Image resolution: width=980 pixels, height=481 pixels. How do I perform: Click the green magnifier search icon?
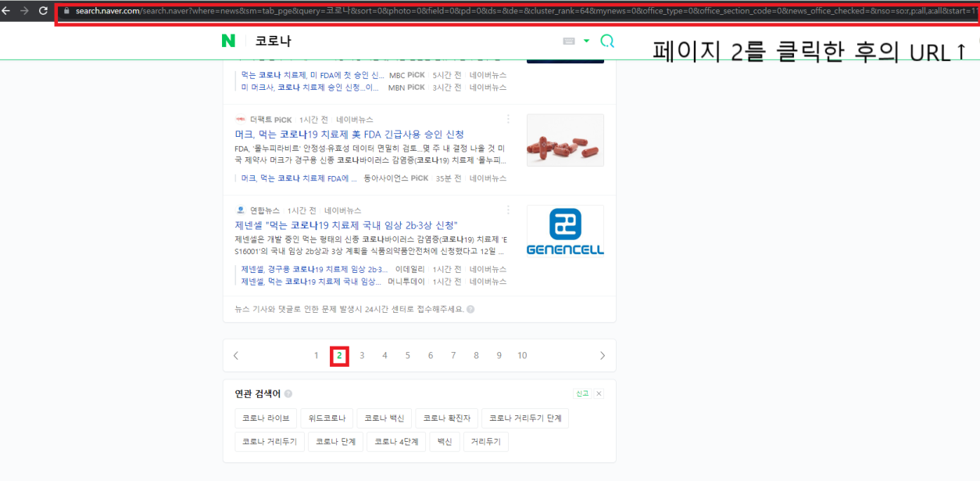[607, 41]
